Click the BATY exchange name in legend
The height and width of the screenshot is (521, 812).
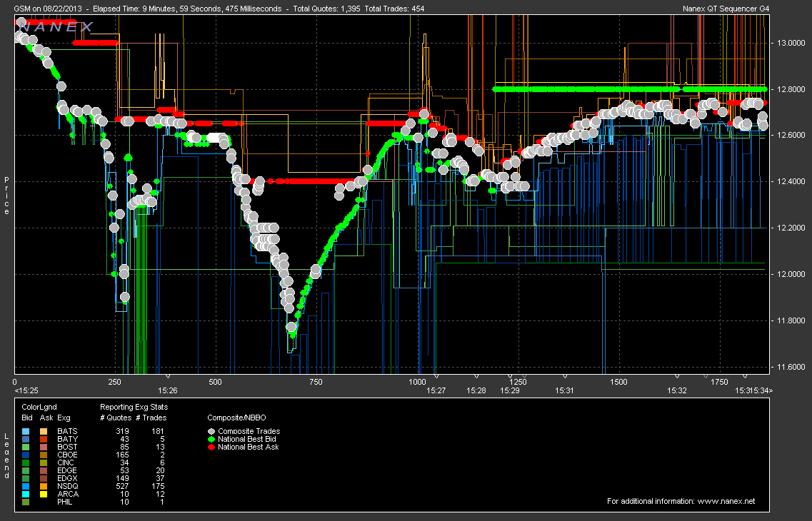click(x=67, y=439)
